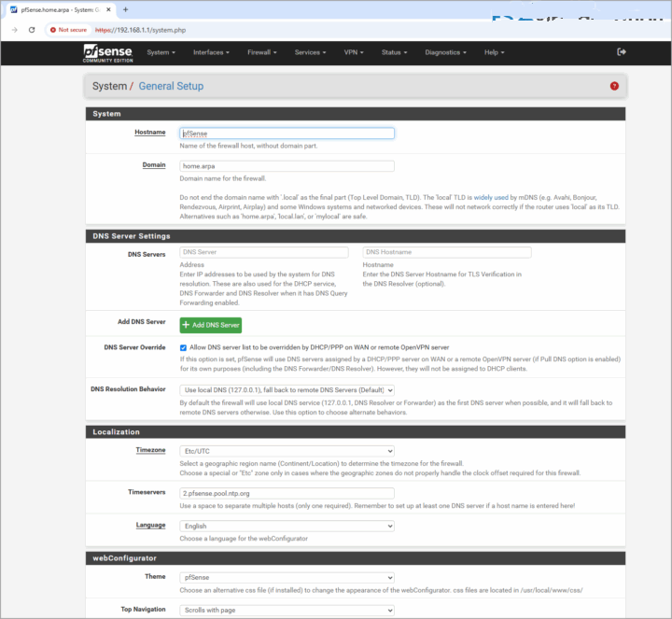The width and height of the screenshot is (672, 619).
Task: Focus the Timeservers input field
Action: pos(287,493)
